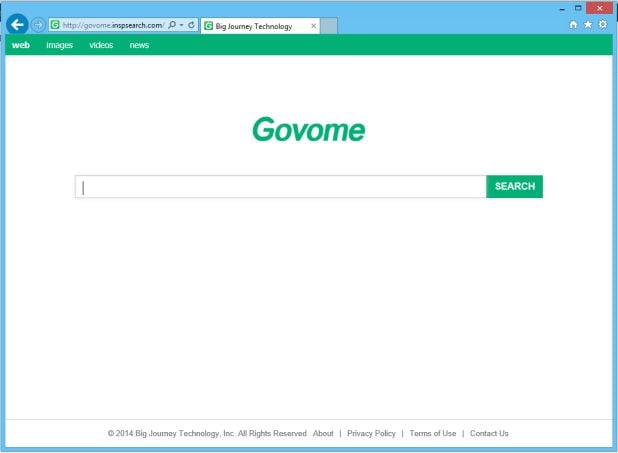The height and width of the screenshot is (453, 618).
Task: Click the browser Forward arrow button
Action: tap(38, 25)
